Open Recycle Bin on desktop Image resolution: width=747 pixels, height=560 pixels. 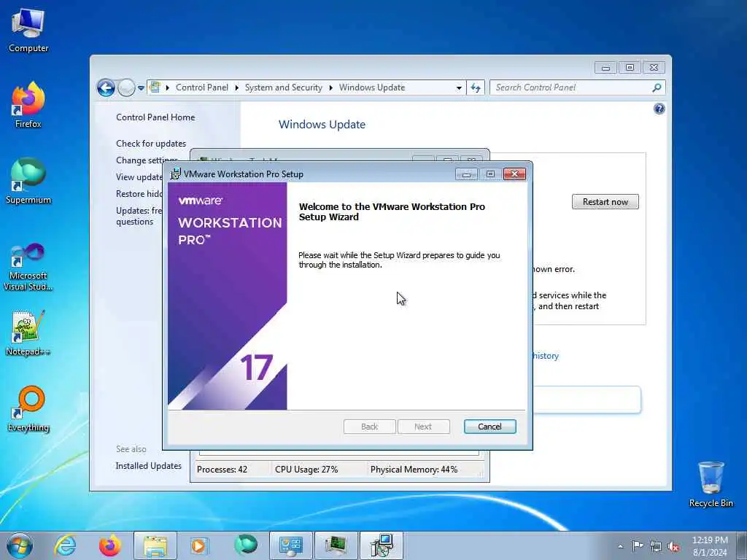pos(711,484)
